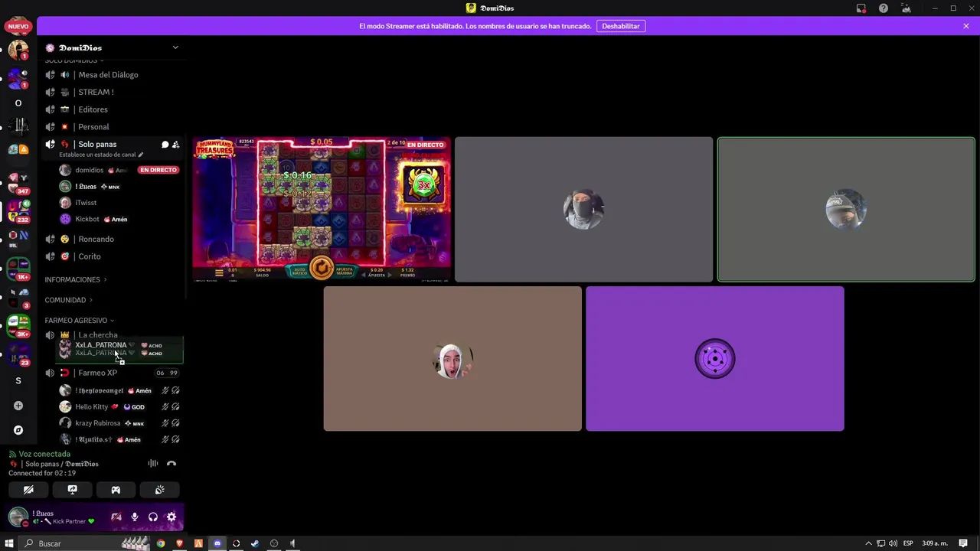Select the green-outlined speaking user tile
The height and width of the screenshot is (551, 980).
pos(846,210)
